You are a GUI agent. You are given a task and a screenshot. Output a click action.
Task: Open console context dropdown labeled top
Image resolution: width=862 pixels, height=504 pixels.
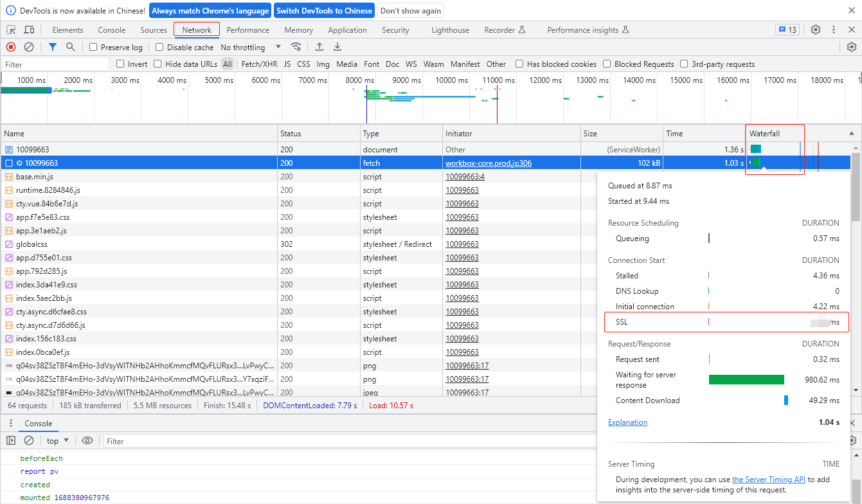[x=58, y=441]
